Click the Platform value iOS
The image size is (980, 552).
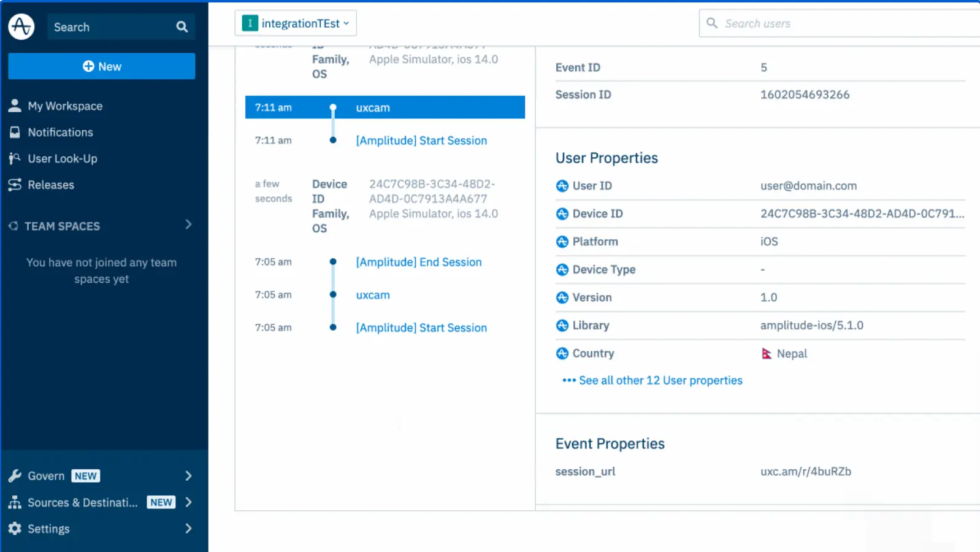pyautogui.click(x=769, y=242)
